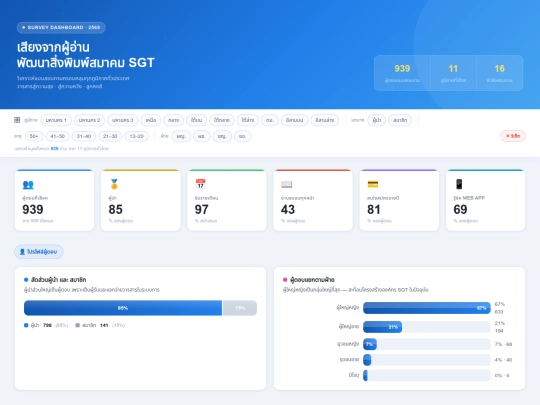This screenshot has height=405, width=540.
Task: Click the สมาชิก 141 legend entry
Action: pyautogui.click(x=100, y=325)
